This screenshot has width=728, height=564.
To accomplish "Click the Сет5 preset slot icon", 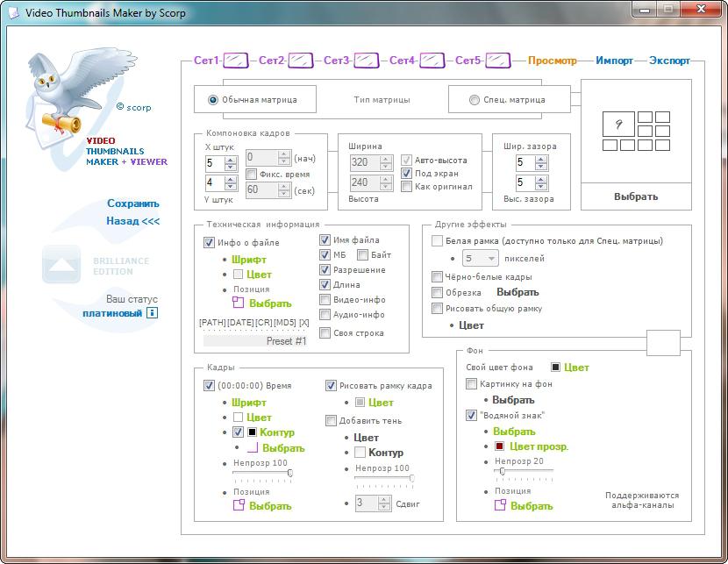I will click(497, 61).
